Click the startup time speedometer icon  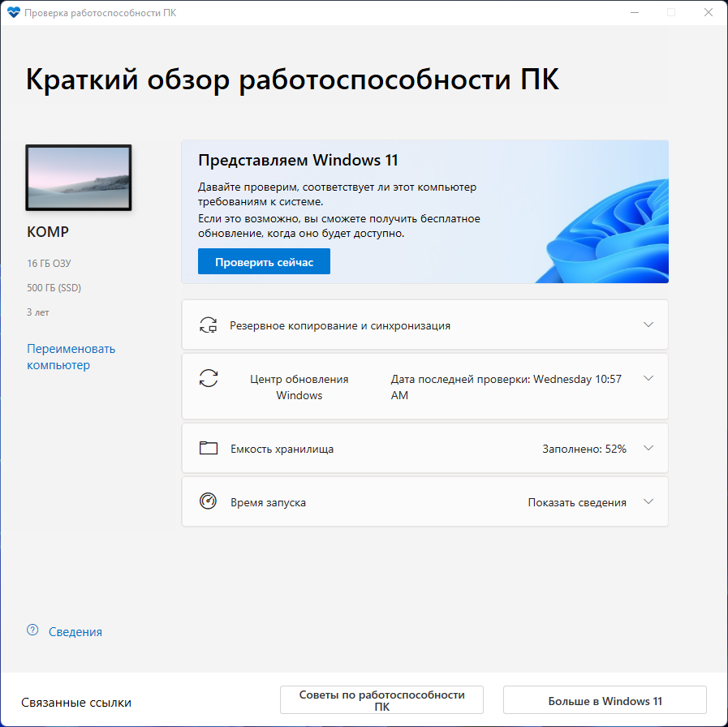tap(209, 501)
